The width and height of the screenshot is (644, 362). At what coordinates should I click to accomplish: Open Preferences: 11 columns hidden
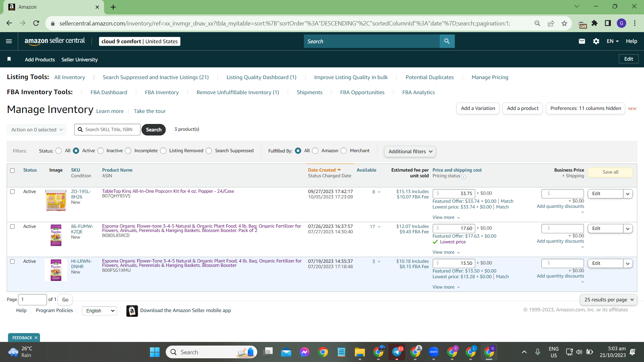point(586,108)
